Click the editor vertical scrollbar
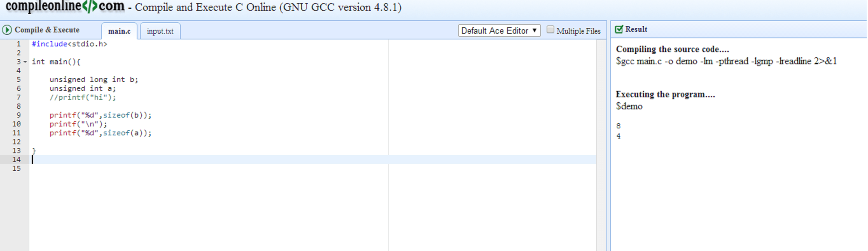This screenshot has width=868, height=251. coord(601,145)
